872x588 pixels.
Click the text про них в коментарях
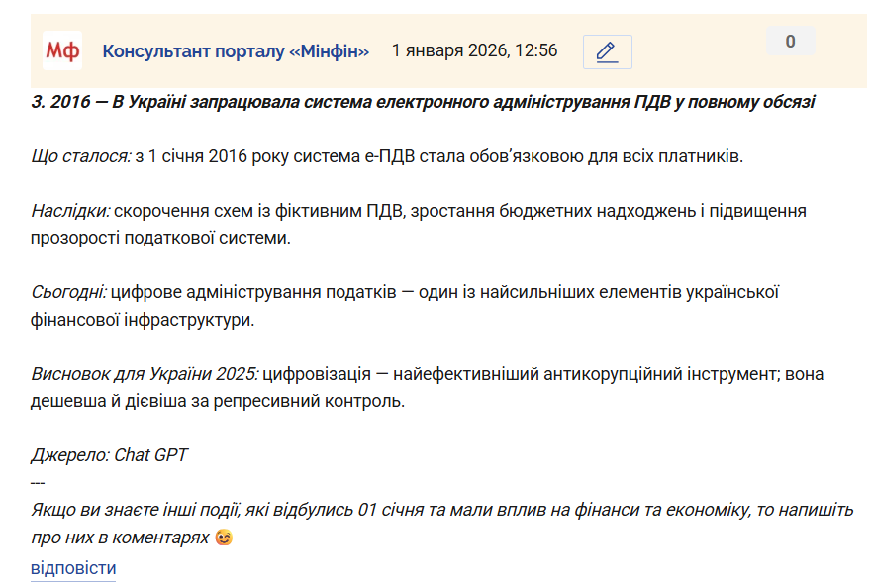point(120,538)
